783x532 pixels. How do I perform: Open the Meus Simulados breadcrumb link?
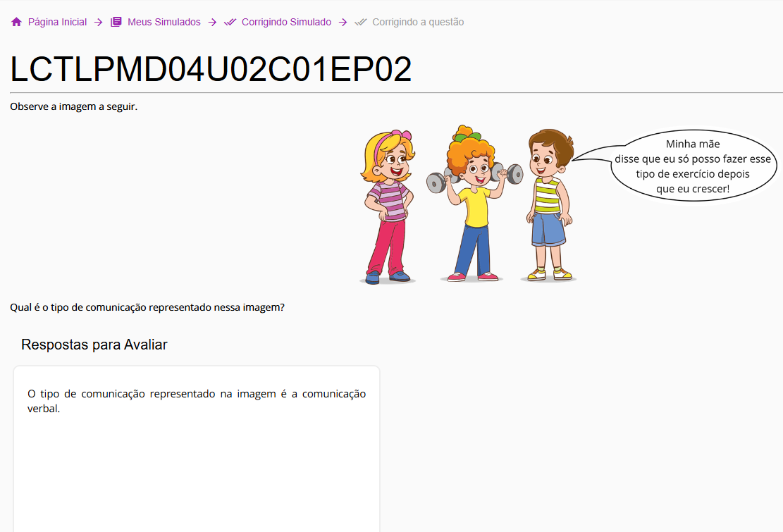(164, 22)
